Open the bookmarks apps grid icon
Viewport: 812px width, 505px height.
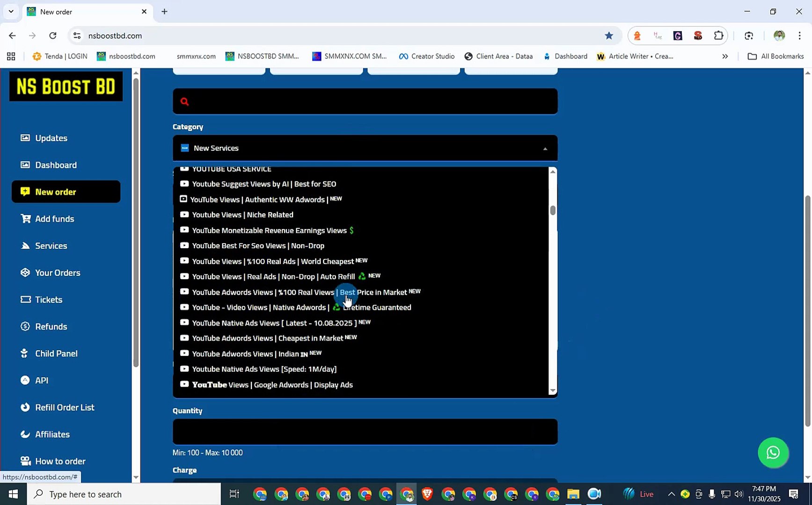(x=11, y=57)
